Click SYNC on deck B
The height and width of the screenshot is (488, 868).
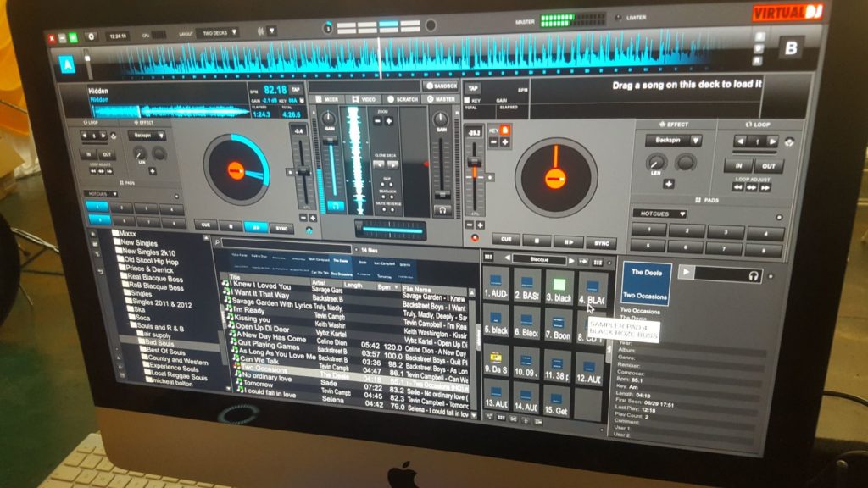coord(601,243)
